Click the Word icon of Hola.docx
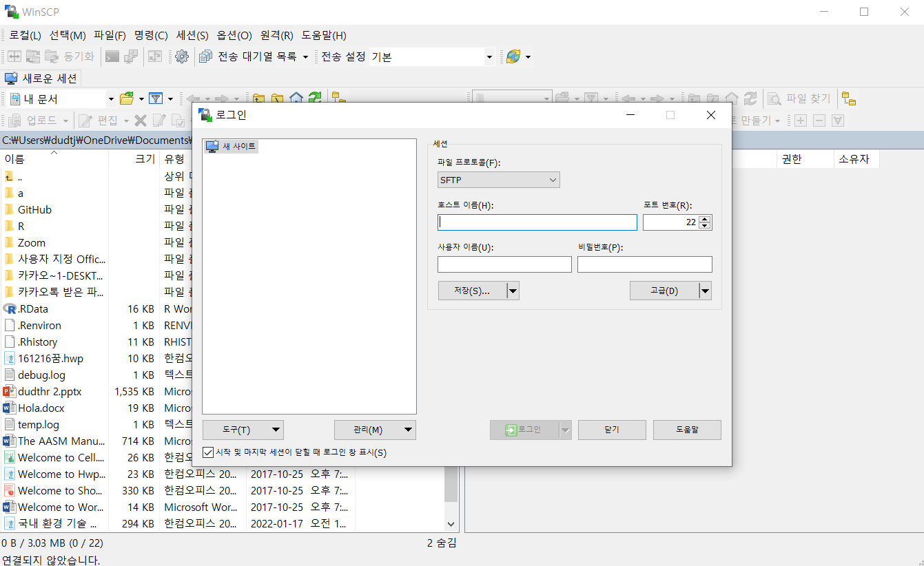The height and width of the screenshot is (566, 924). (10, 408)
